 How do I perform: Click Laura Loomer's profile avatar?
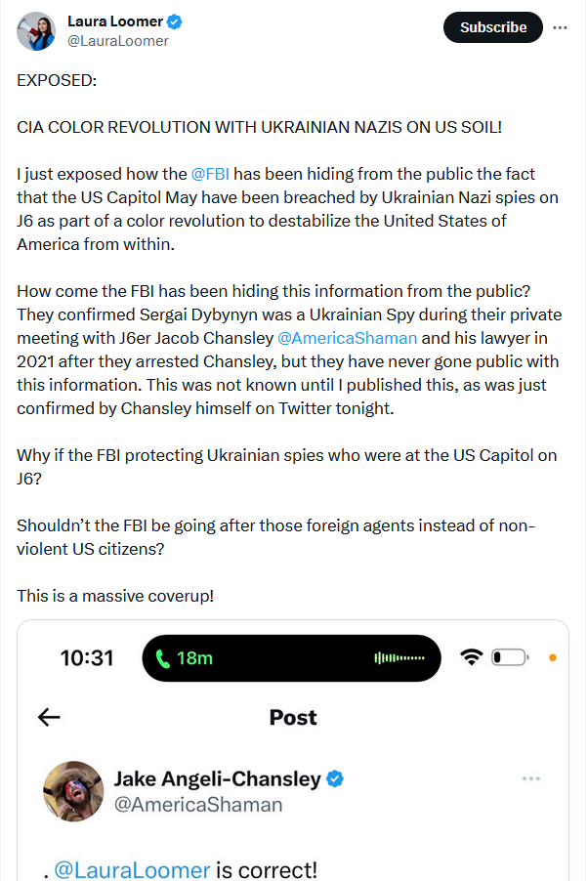(x=36, y=31)
